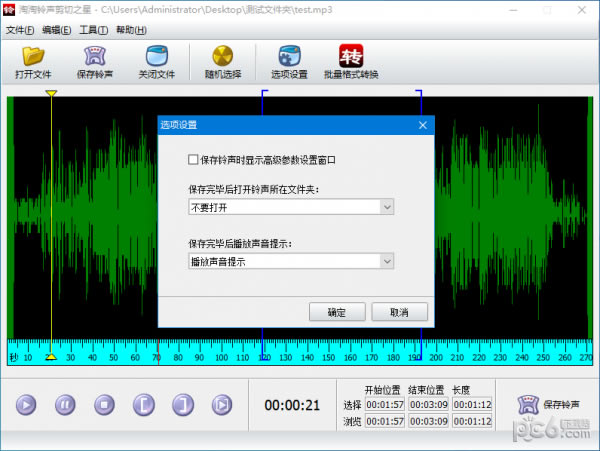Expand the 播放声音提示 dropdown
The height and width of the screenshot is (451, 600).
point(387,262)
